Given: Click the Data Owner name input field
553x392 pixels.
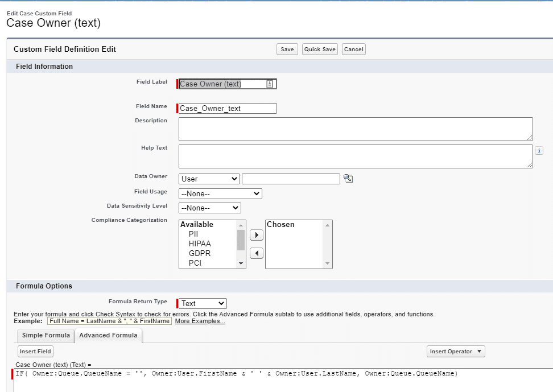Looking at the screenshot, I should [x=291, y=179].
